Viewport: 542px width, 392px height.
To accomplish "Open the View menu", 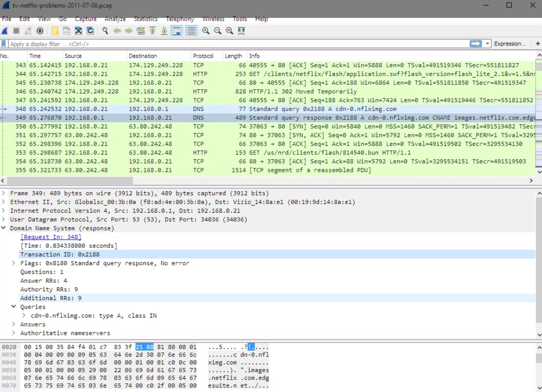I will (x=44, y=19).
